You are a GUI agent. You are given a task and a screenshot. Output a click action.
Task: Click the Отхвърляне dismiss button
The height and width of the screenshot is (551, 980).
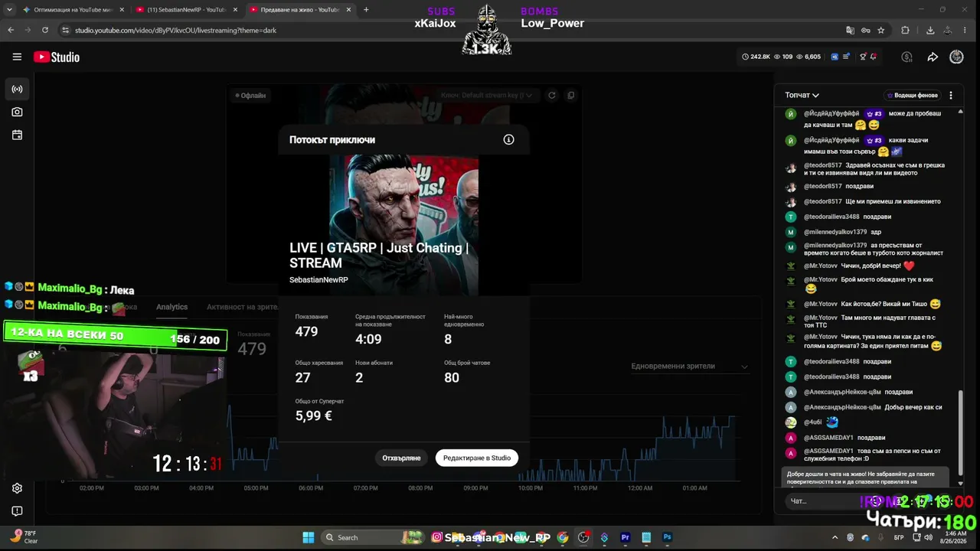tap(402, 458)
